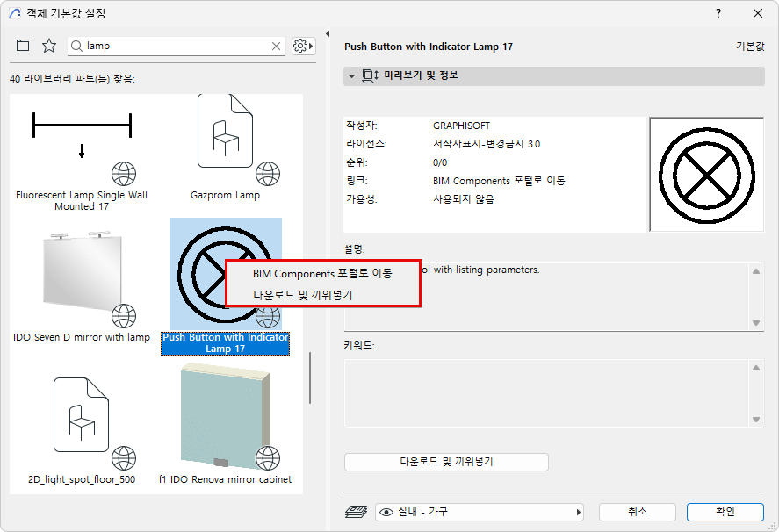Collapse the left library panel arrow
The image size is (779, 532).
328,33
